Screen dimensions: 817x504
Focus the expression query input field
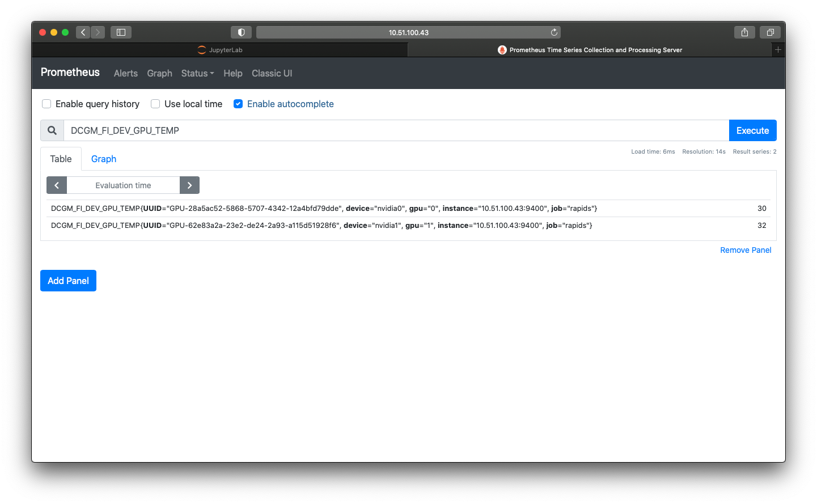(x=396, y=130)
